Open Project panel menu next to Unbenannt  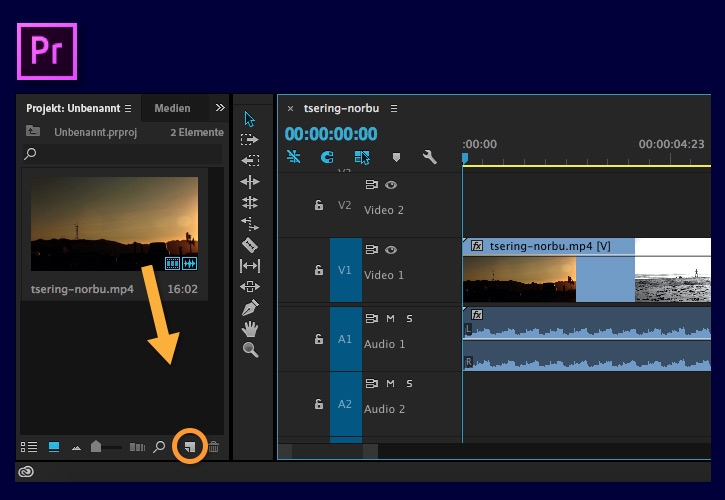click(x=128, y=108)
